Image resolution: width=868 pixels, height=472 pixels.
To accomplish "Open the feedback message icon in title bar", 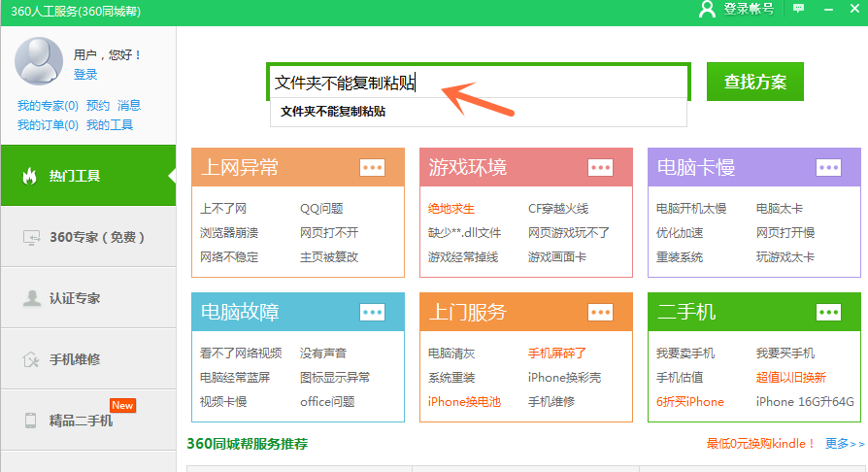I will pos(798,9).
